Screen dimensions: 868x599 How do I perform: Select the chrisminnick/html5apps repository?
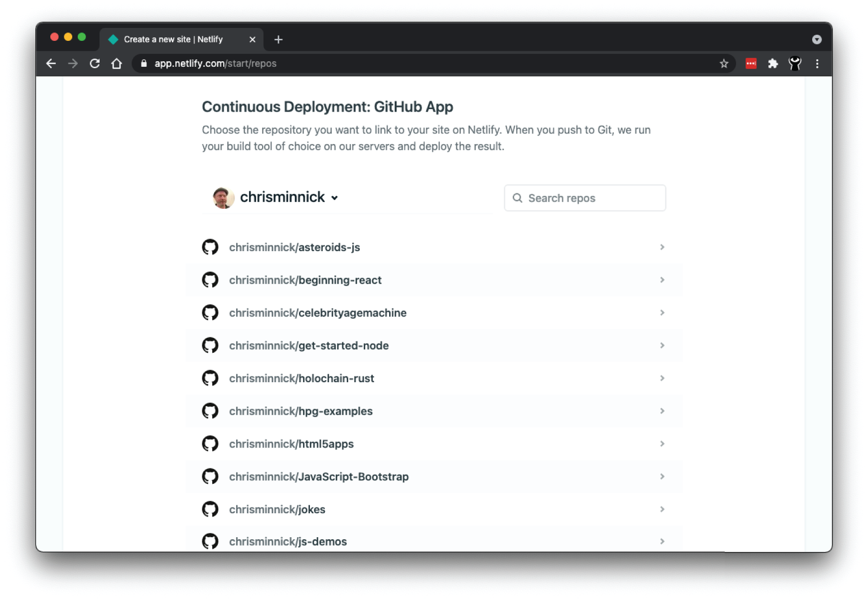tap(291, 444)
